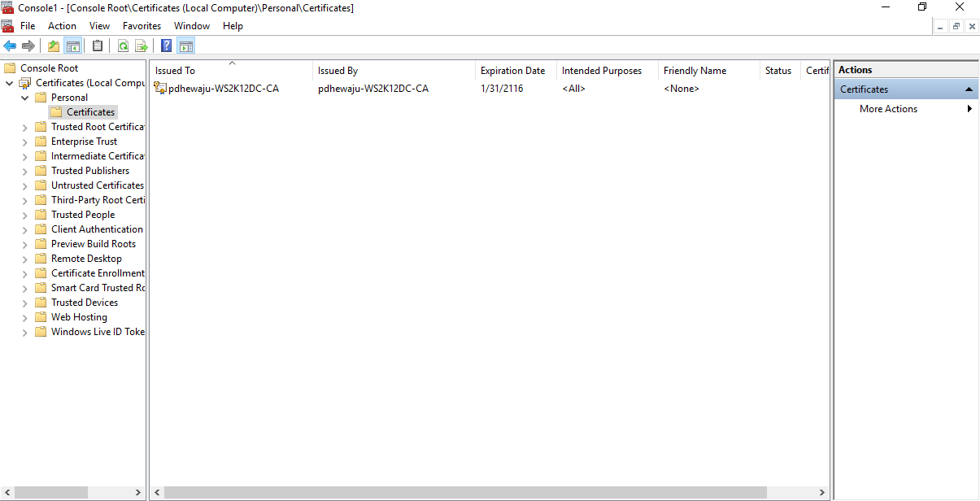Viewport: 980px width, 501px height.
Task: Select the Web Hosting folder
Action: pyautogui.click(x=79, y=317)
